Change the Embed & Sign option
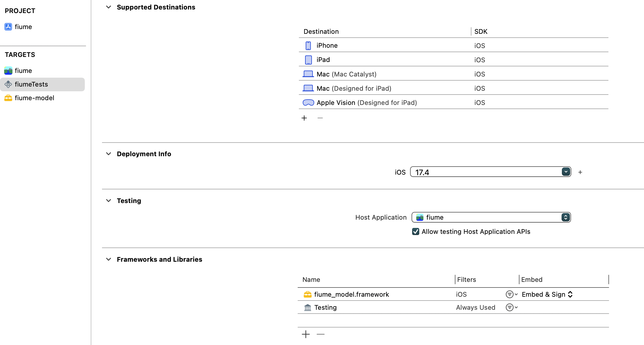The image size is (644, 345). [x=547, y=294]
